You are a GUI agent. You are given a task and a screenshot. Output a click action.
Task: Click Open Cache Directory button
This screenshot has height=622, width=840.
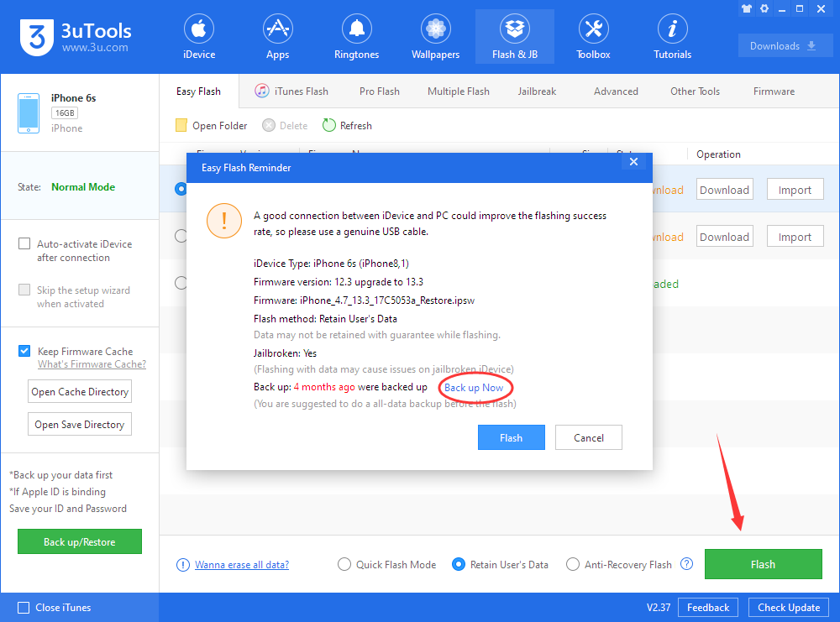80,392
